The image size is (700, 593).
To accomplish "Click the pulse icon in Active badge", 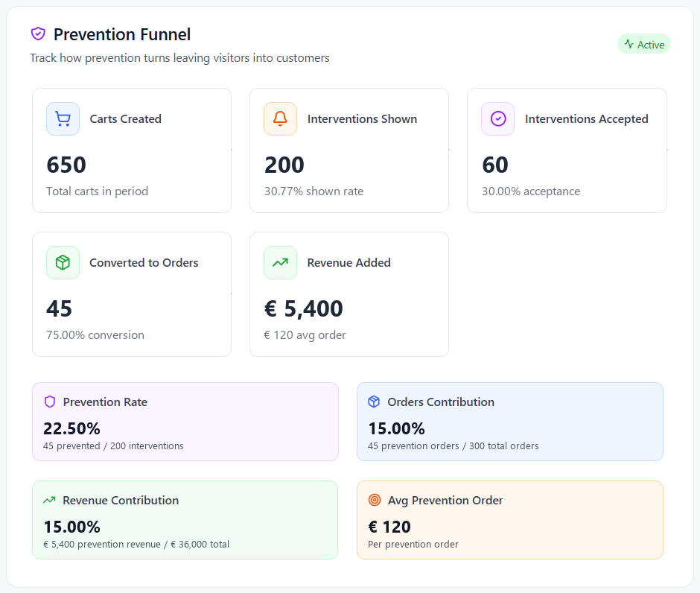I will click(x=629, y=44).
